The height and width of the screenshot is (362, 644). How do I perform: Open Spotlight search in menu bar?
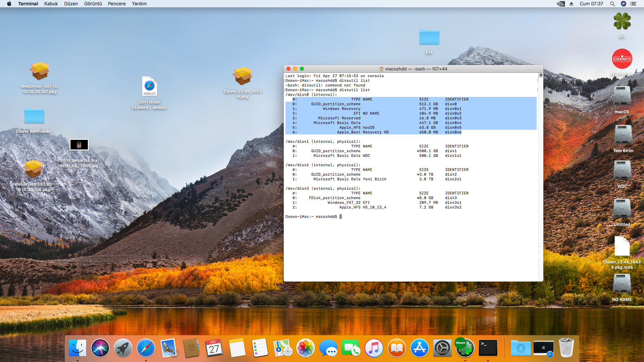612,4
